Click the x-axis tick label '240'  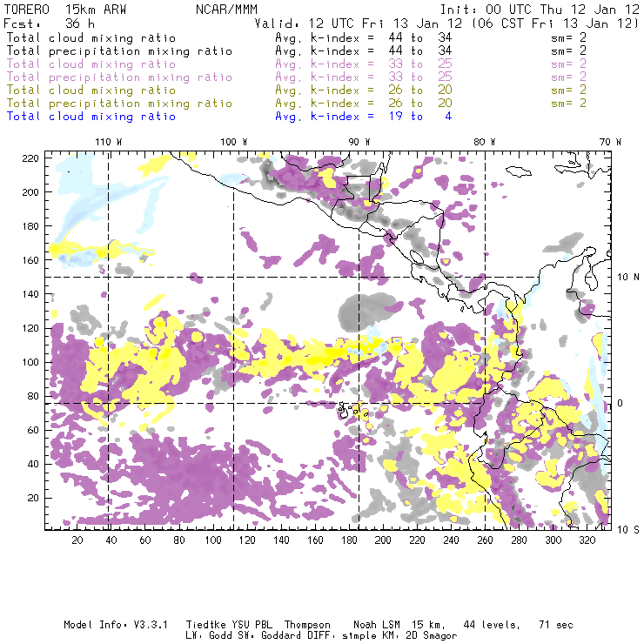point(451,540)
